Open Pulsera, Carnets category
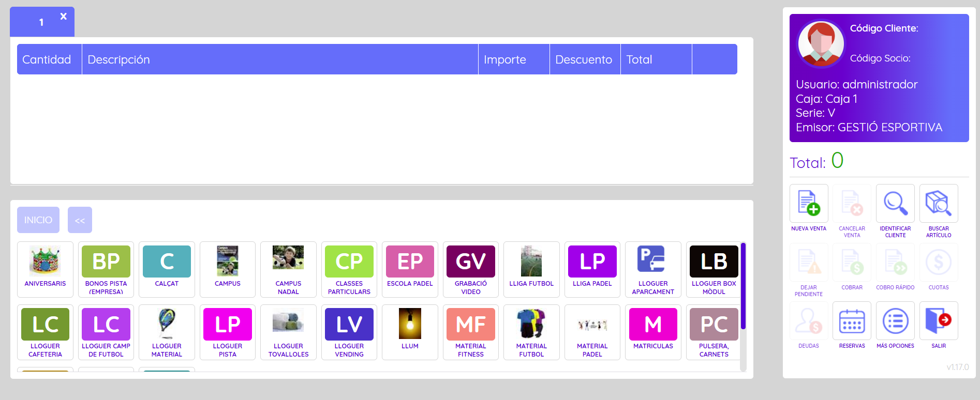This screenshot has height=400, width=980. pyautogui.click(x=714, y=332)
